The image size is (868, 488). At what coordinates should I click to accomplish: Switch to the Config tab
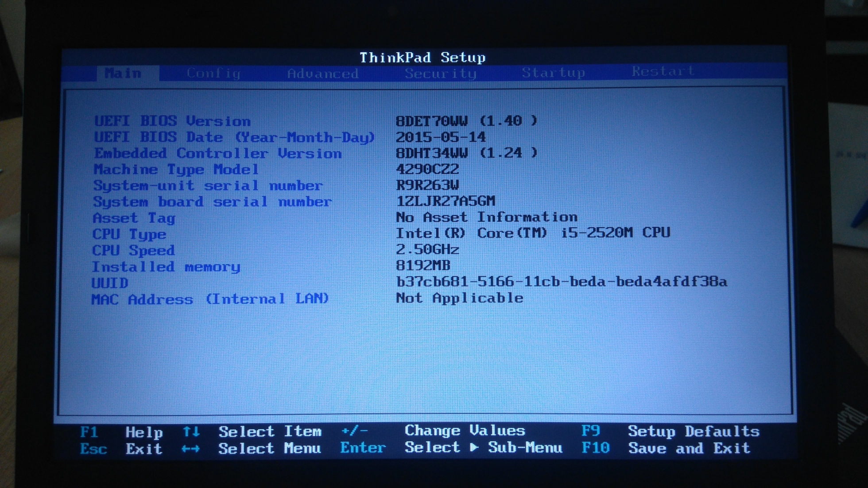click(213, 73)
